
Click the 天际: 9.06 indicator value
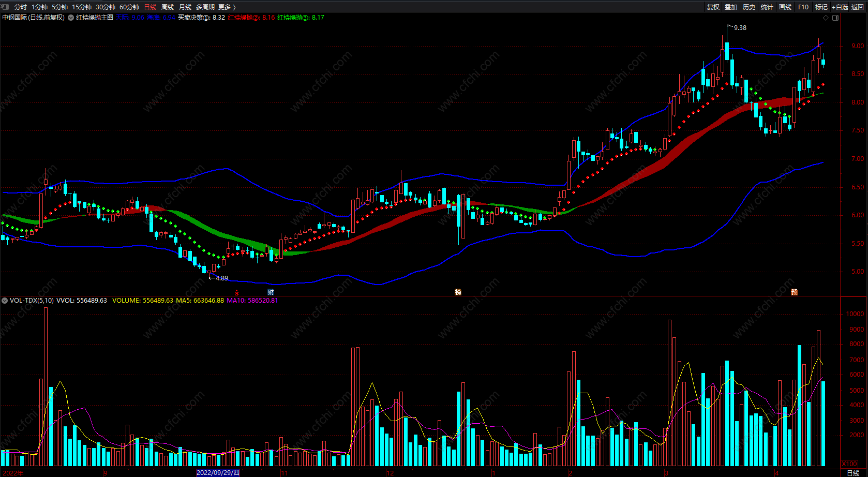[130, 18]
